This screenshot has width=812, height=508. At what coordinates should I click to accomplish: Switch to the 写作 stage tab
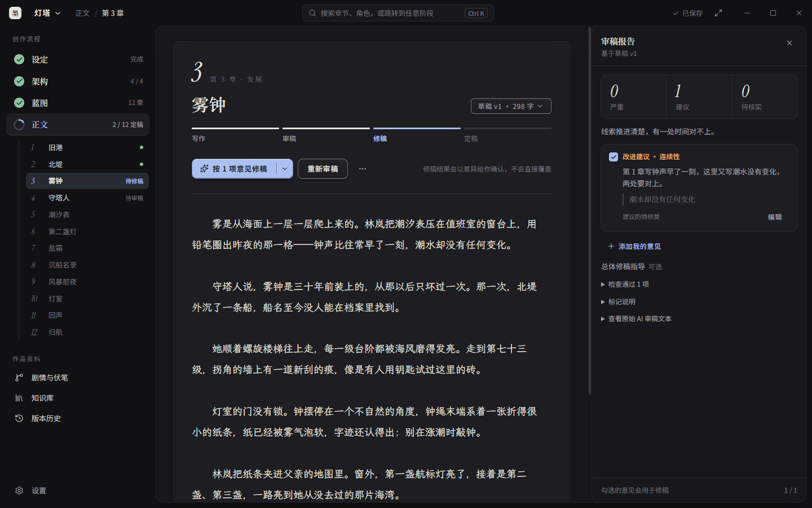point(235,135)
